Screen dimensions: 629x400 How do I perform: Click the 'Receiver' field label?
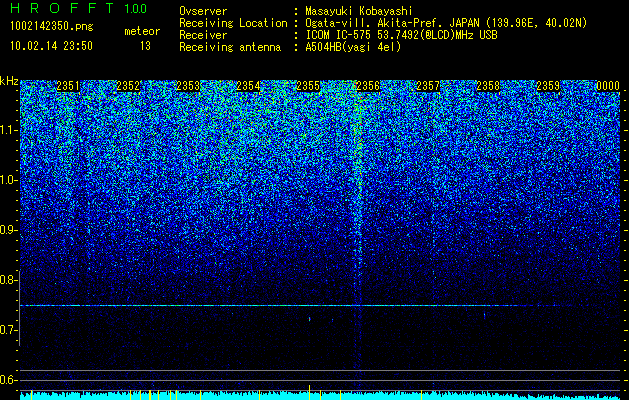click(203, 35)
